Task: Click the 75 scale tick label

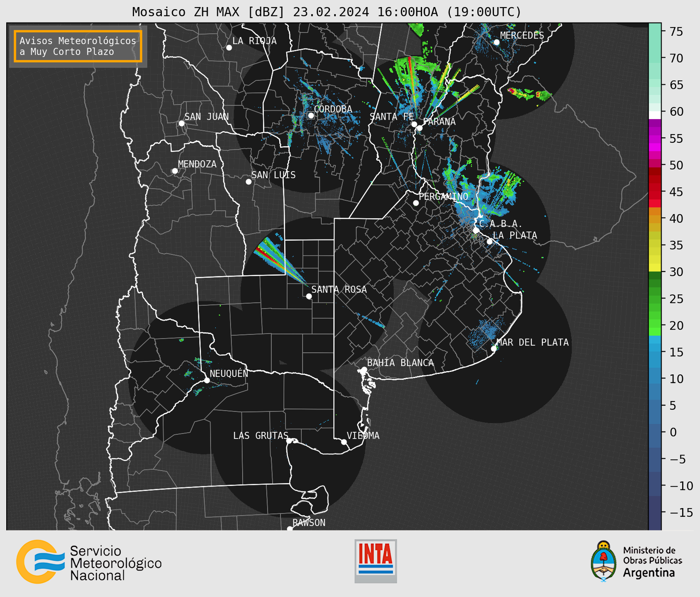Action: [676, 32]
